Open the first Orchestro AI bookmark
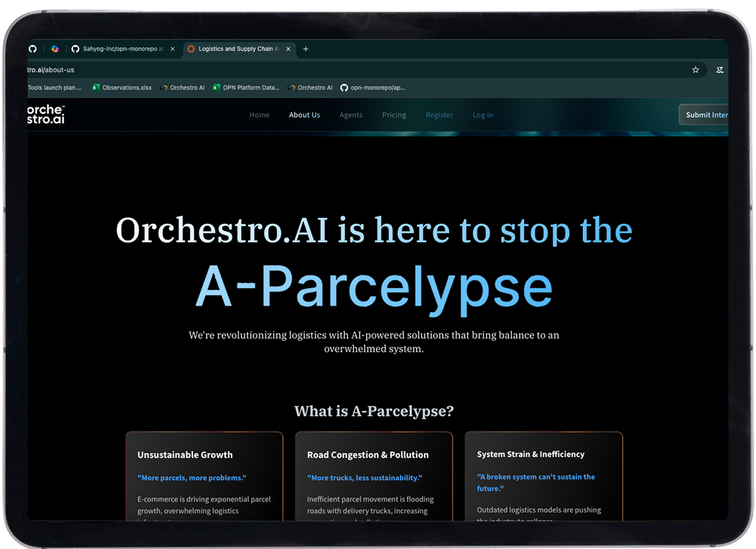The height and width of the screenshot is (549, 756). (x=182, y=88)
